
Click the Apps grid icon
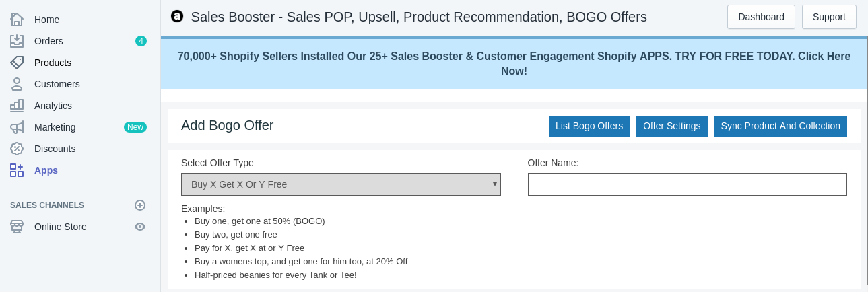point(17,170)
